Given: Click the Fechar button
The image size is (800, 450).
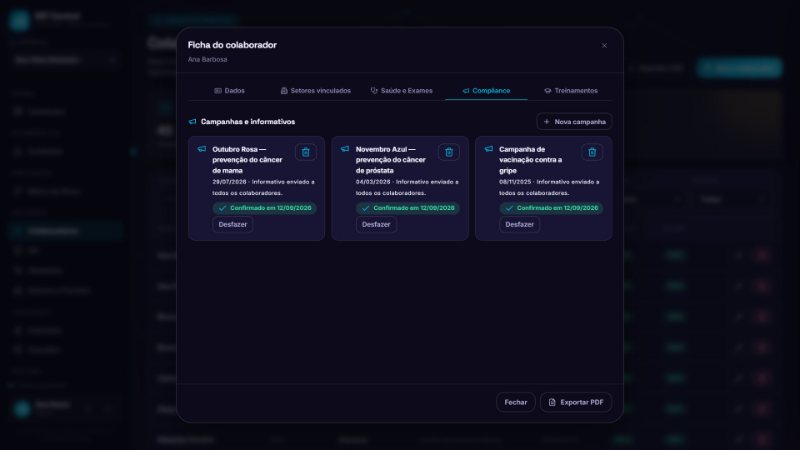Looking at the screenshot, I should pos(516,402).
